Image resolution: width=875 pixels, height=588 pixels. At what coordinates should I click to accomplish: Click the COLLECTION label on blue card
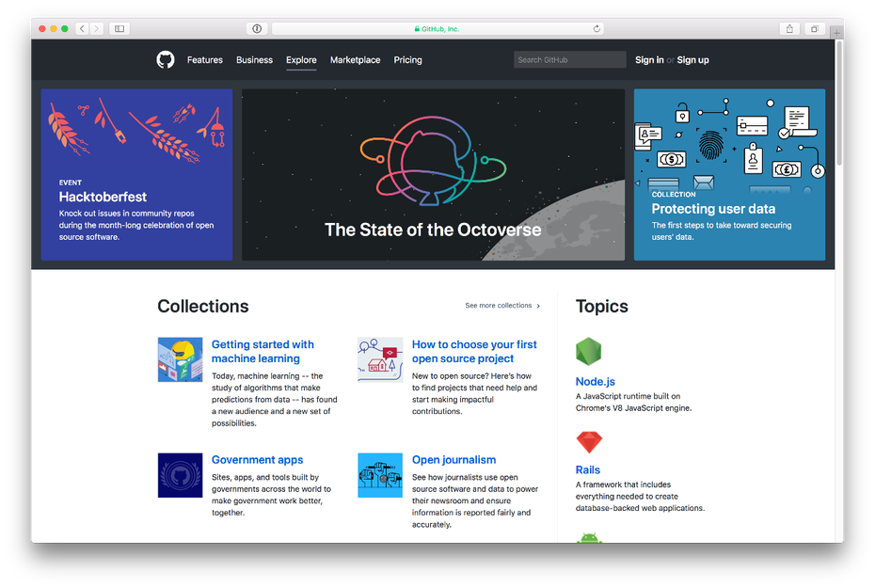click(x=674, y=194)
